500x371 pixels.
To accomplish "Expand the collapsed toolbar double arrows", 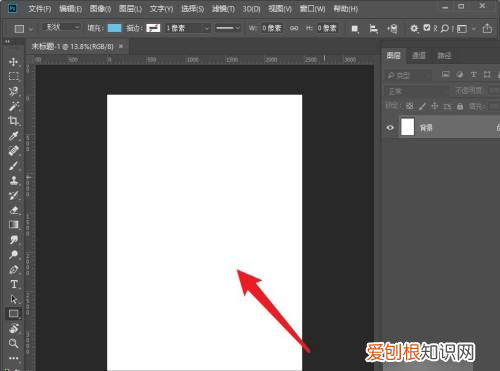I will [x=7, y=42].
